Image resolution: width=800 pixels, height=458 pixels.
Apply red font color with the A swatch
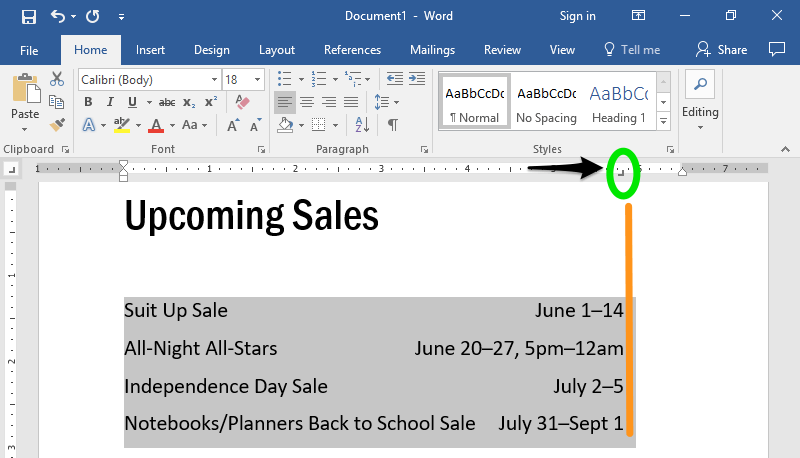tap(155, 126)
